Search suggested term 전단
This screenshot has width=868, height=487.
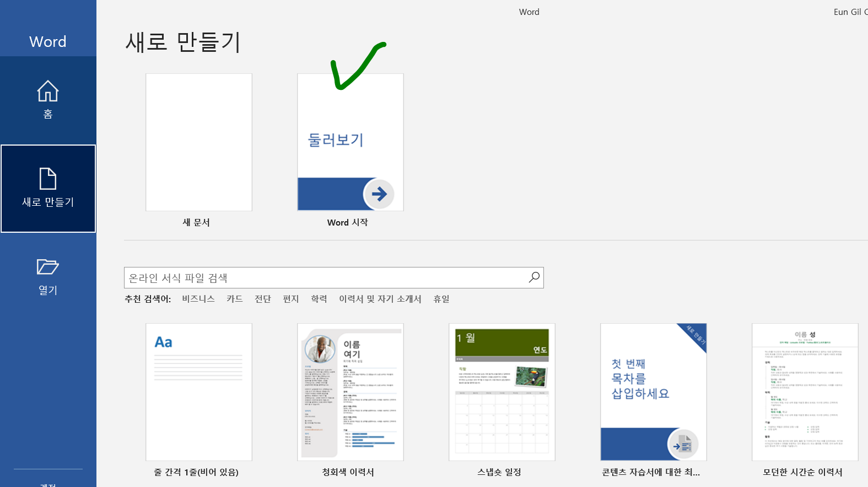pyautogui.click(x=263, y=299)
